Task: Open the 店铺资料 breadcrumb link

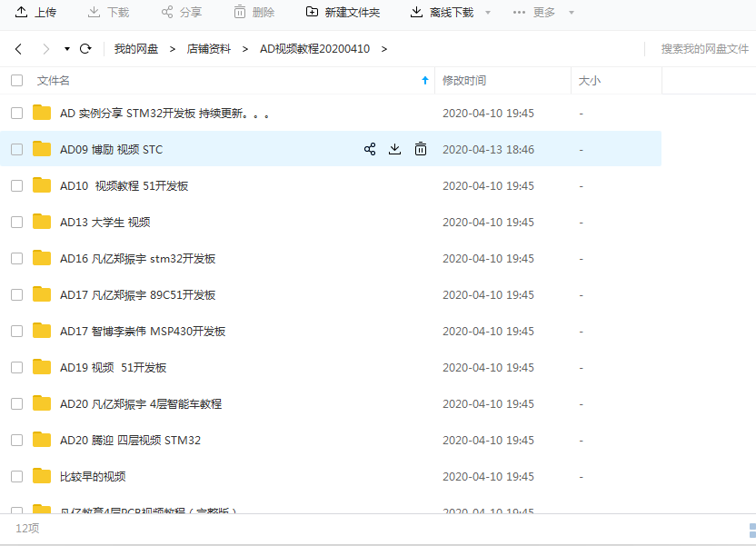Action: pyautogui.click(x=206, y=50)
